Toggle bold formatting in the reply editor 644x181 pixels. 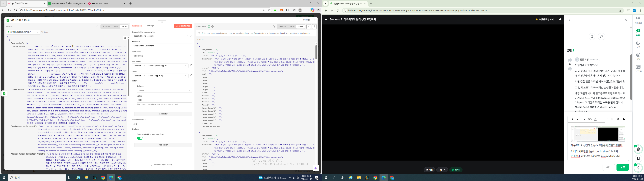click(x=572, y=119)
